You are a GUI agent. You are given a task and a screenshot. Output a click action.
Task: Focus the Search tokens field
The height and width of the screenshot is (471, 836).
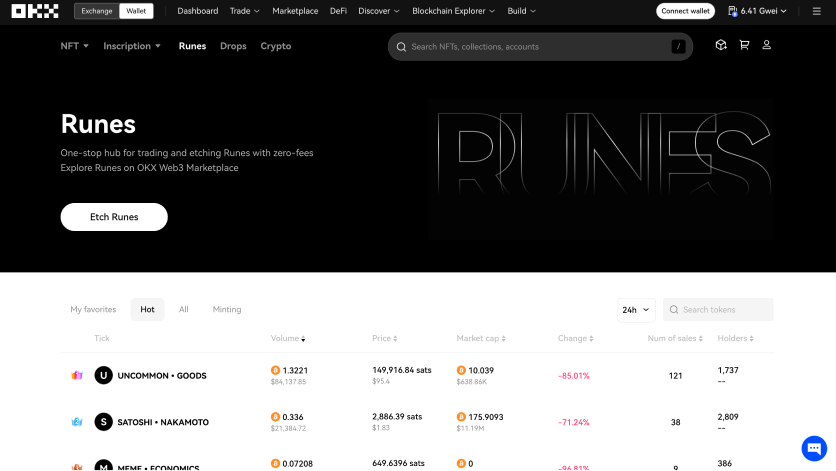click(x=718, y=310)
